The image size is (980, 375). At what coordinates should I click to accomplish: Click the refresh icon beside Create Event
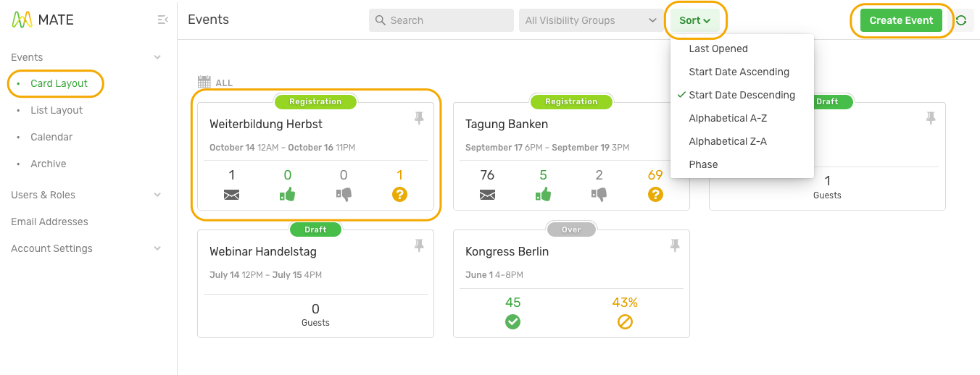[961, 20]
